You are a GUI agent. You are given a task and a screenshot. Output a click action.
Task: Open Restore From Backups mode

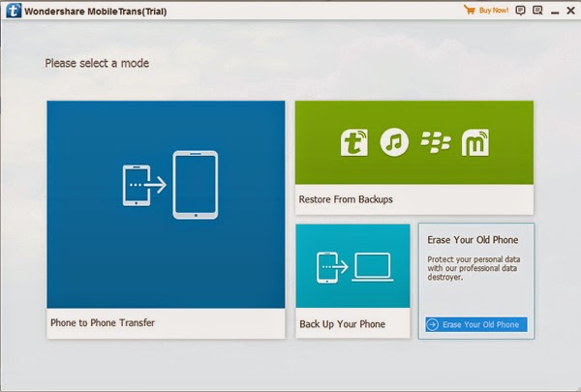[414, 158]
